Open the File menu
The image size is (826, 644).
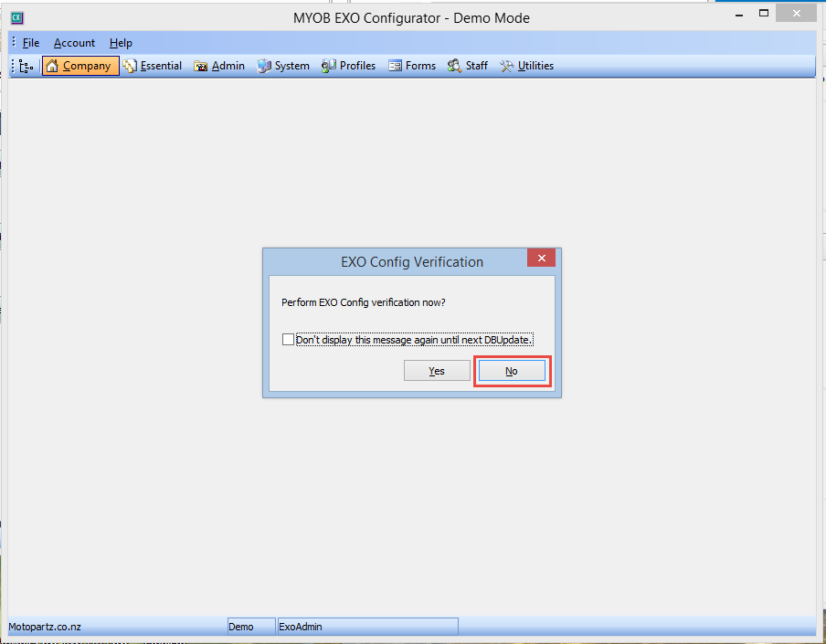coord(30,43)
